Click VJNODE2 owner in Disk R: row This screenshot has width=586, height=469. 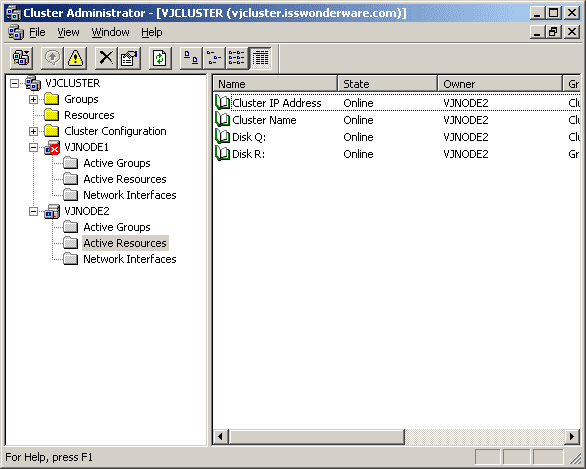pyautogui.click(x=466, y=154)
